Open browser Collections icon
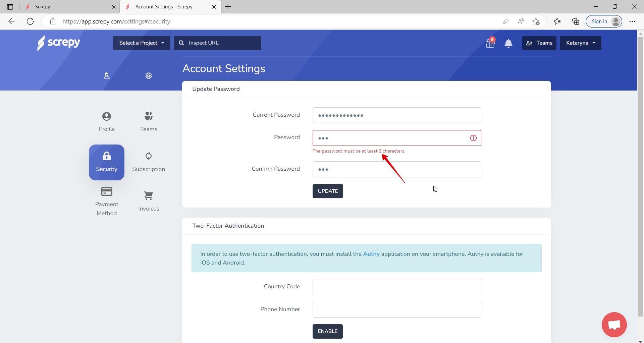Image resolution: width=644 pixels, height=343 pixels. [576, 21]
